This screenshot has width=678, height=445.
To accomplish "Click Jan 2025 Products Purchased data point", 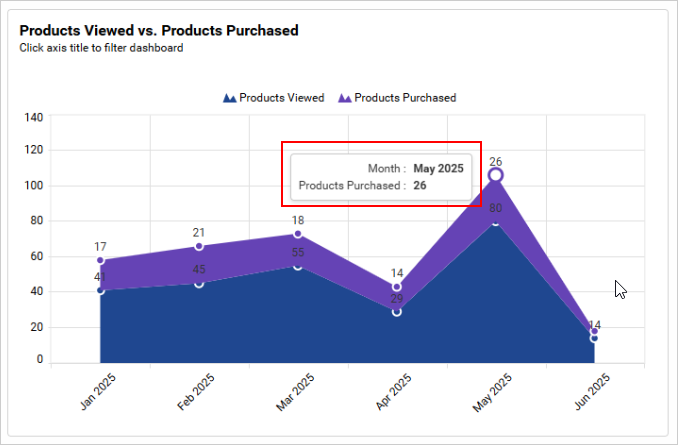I will coord(100,260).
